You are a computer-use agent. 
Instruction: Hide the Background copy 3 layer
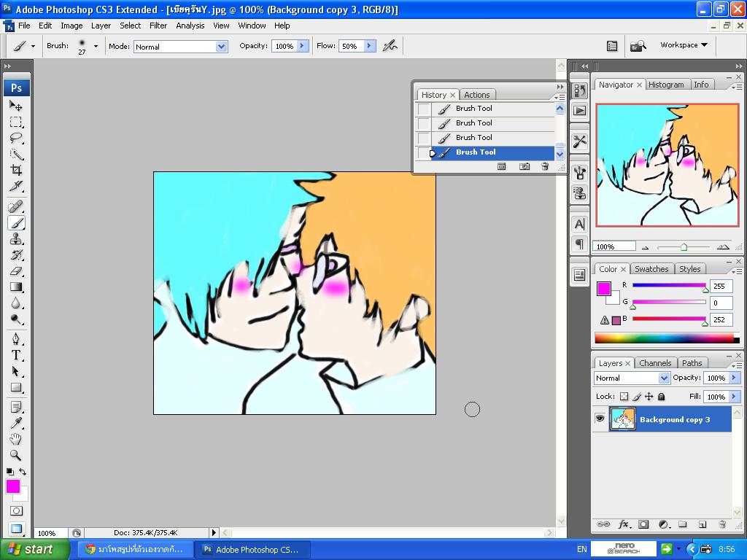600,419
